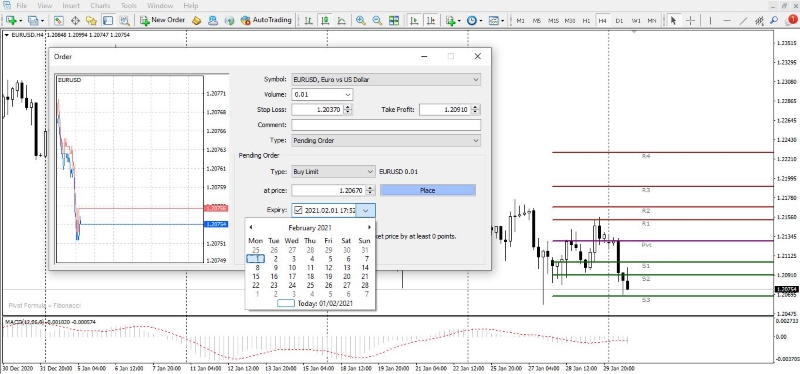Switch chart to bar chart mode
Screen dimensions: 800x374
pos(308,20)
